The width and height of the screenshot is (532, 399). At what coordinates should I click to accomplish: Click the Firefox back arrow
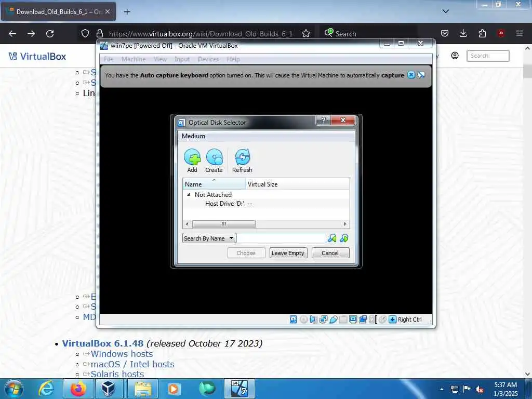click(x=12, y=34)
